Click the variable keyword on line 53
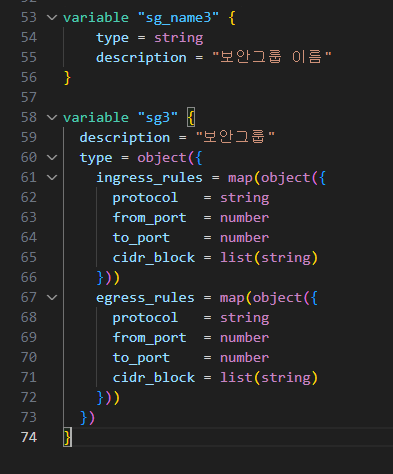 click(x=96, y=18)
